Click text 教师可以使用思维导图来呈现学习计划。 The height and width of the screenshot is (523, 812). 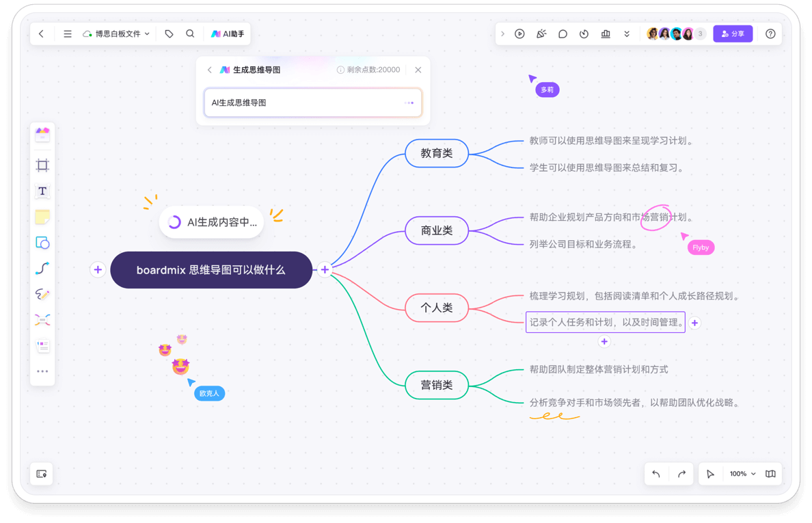coord(612,141)
